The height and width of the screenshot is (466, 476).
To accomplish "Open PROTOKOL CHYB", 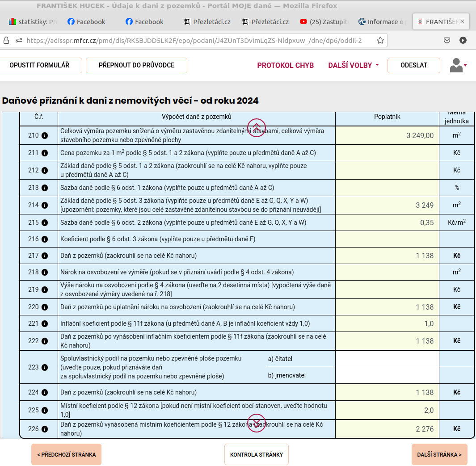I will point(285,65).
